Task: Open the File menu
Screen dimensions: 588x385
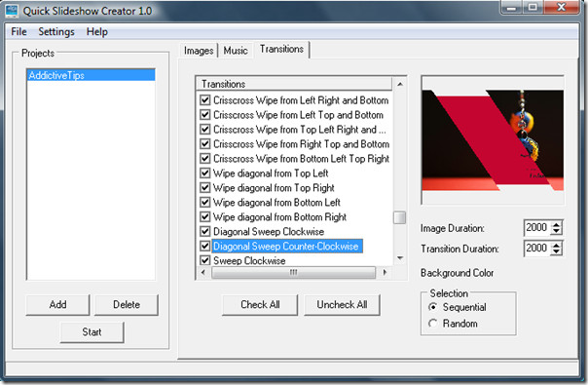Action: pos(18,32)
